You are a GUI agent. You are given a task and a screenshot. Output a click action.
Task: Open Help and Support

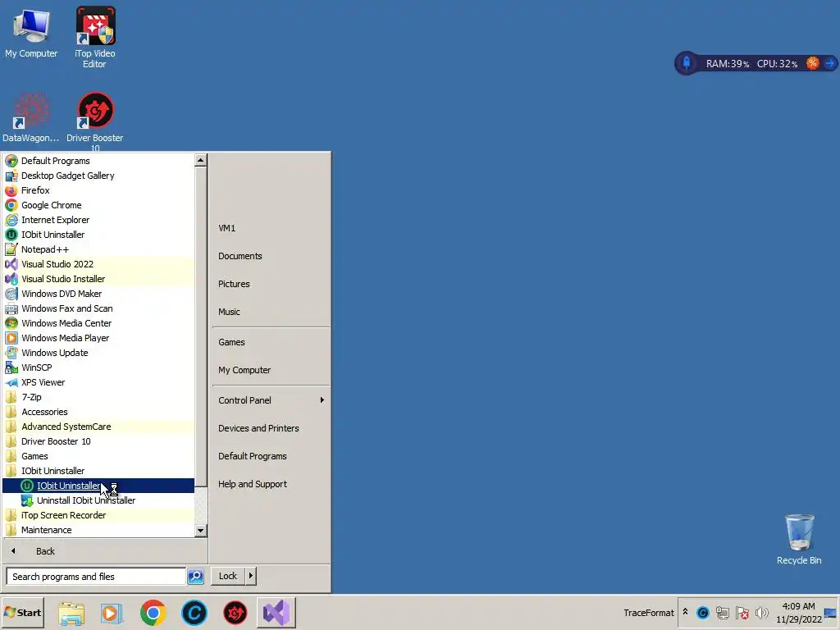coord(271,484)
